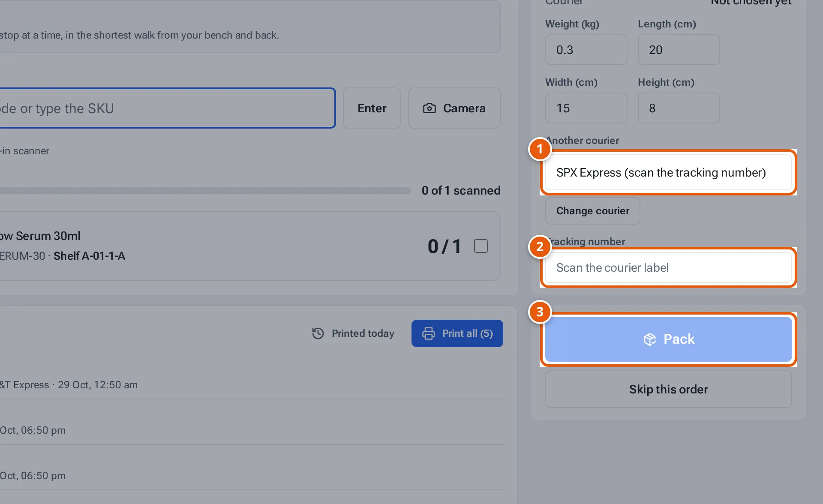Click the Weight (kg) field showing 0.3
The image size is (823, 504).
pyautogui.click(x=586, y=50)
